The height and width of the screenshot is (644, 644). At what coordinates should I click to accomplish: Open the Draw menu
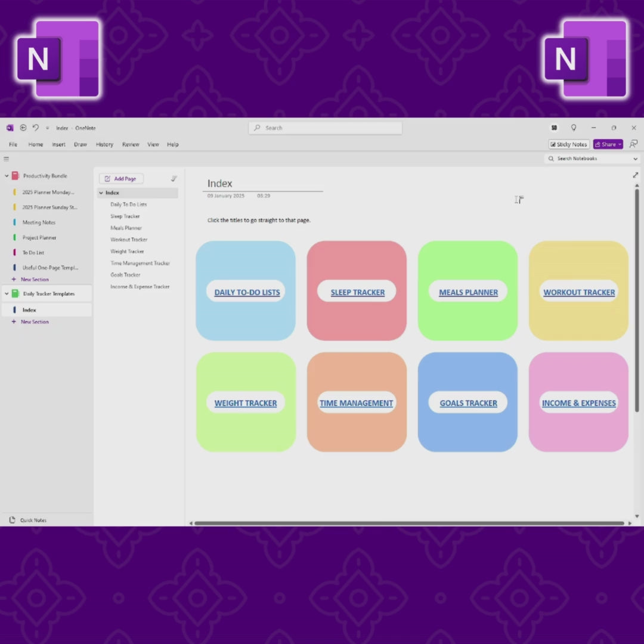[x=80, y=144]
